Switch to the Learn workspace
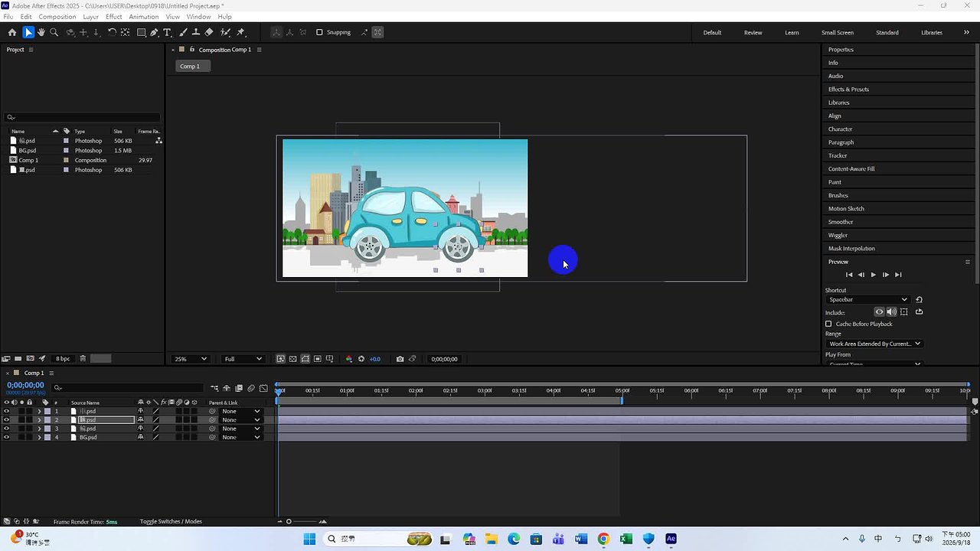The width and height of the screenshot is (980, 551). [792, 32]
